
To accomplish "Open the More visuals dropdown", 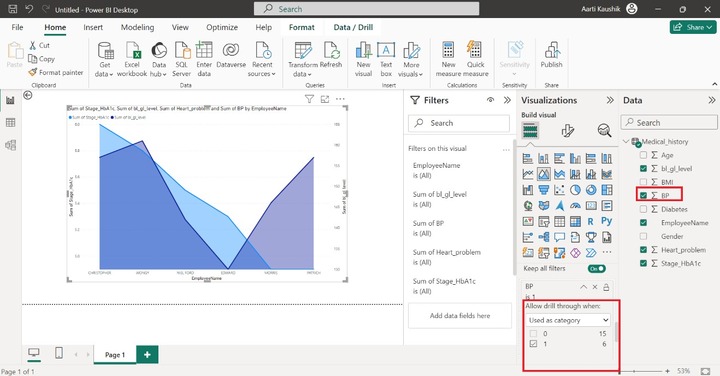I will (x=411, y=60).
